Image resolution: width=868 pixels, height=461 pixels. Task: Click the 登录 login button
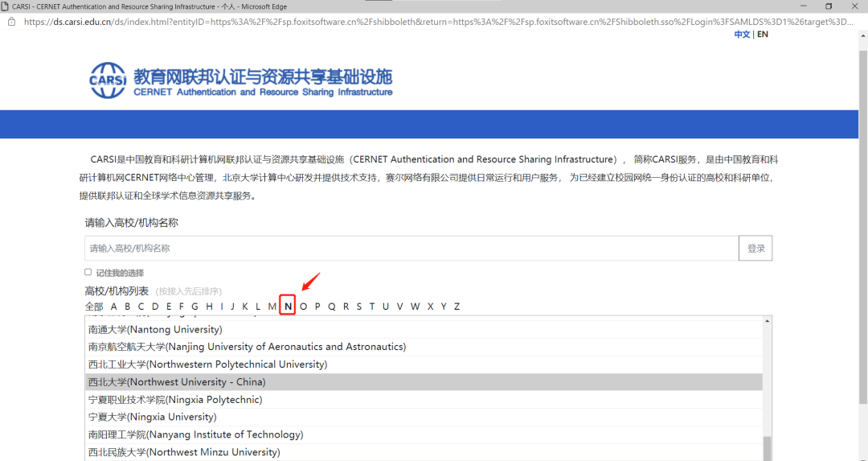pos(755,249)
